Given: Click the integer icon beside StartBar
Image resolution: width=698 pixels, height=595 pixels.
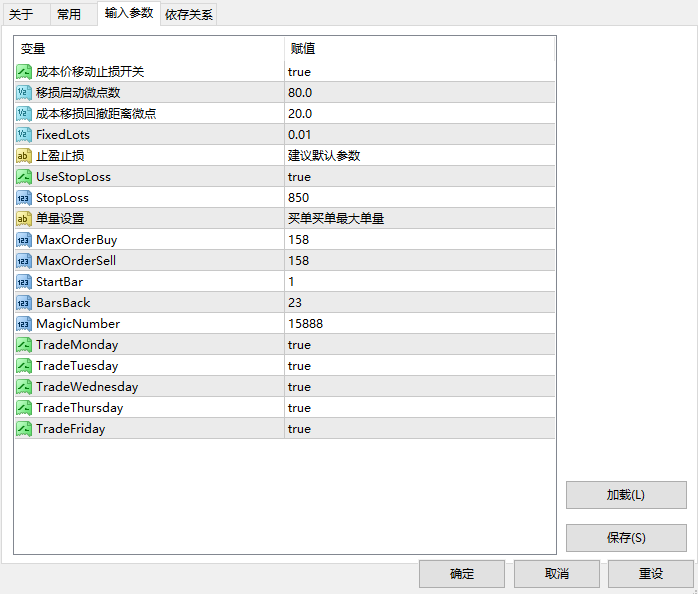Looking at the screenshot, I should (24, 282).
